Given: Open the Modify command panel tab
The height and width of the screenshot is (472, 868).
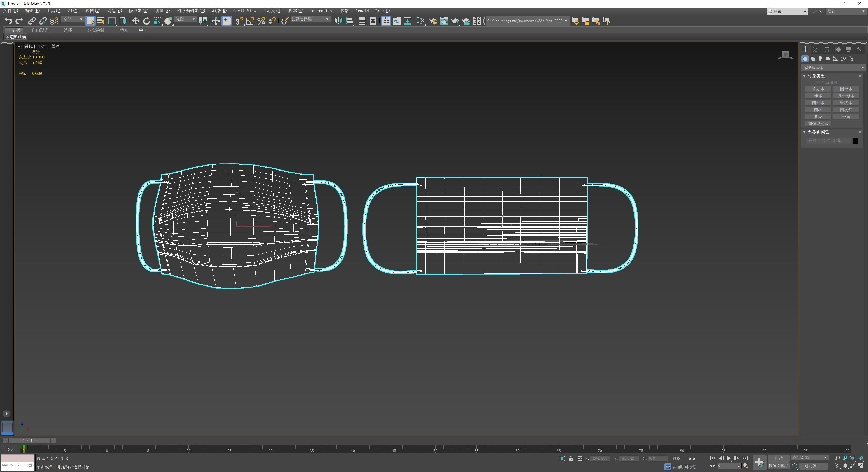Looking at the screenshot, I should 816,49.
